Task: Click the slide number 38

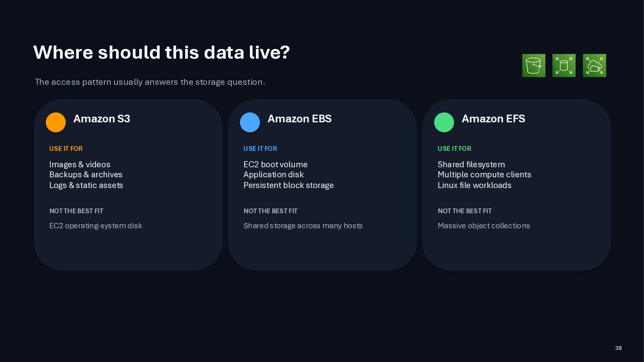Action: (x=619, y=348)
